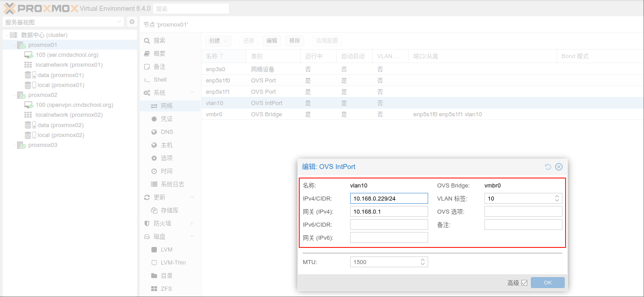Click VM 100 openvpn monitor icon
This screenshot has height=297, width=644.
pos(29,105)
